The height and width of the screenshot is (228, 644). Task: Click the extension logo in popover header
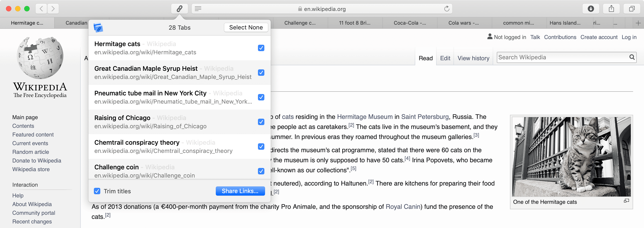click(x=98, y=28)
